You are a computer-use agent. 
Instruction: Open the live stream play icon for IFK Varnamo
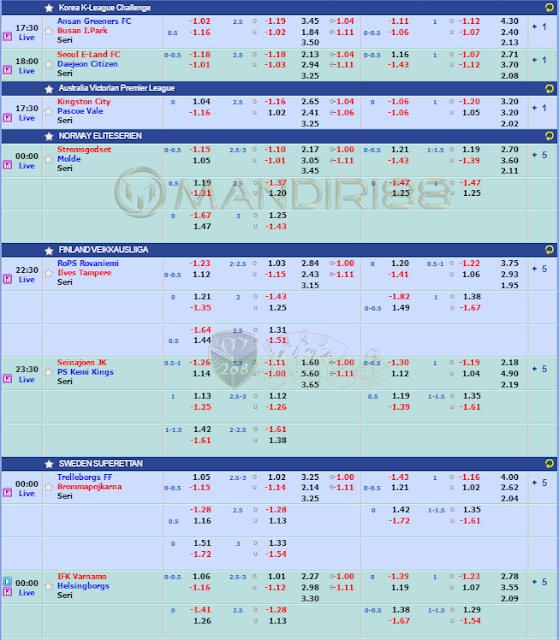[x=7, y=581]
